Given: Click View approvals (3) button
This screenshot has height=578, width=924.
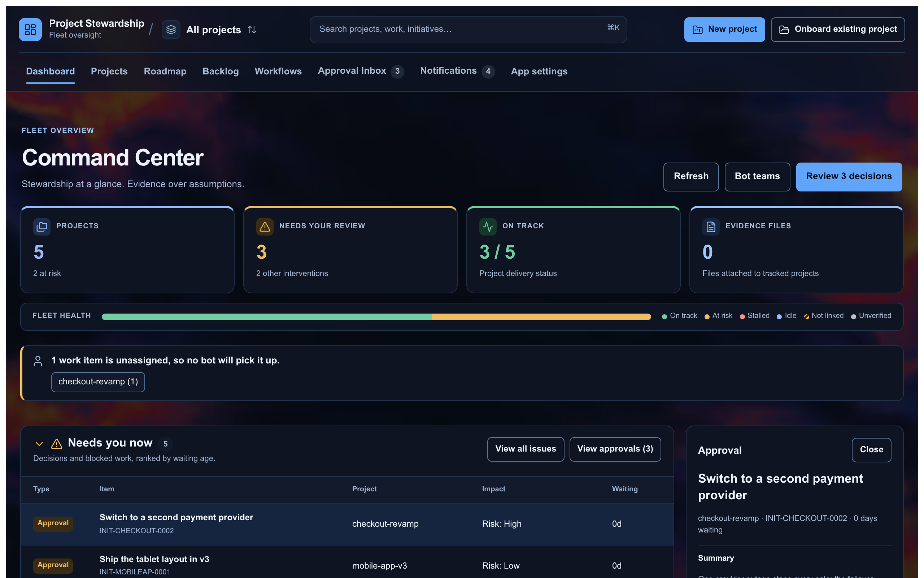Looking at the screenshot, I should (x=615, y=449).
